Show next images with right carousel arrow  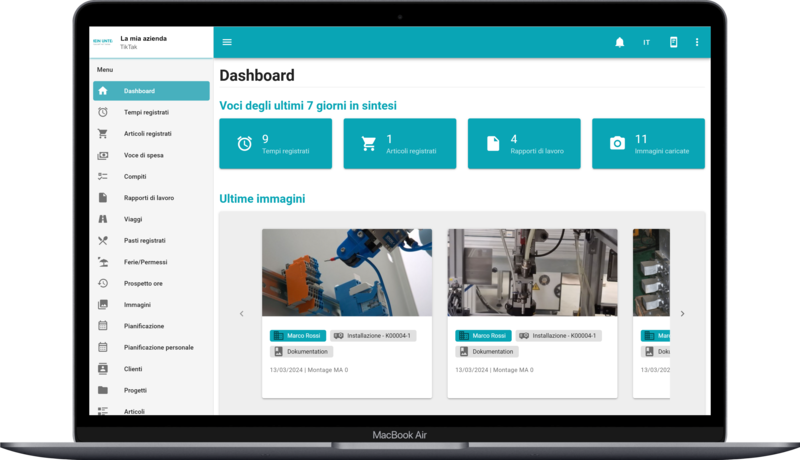pos(682,314)
